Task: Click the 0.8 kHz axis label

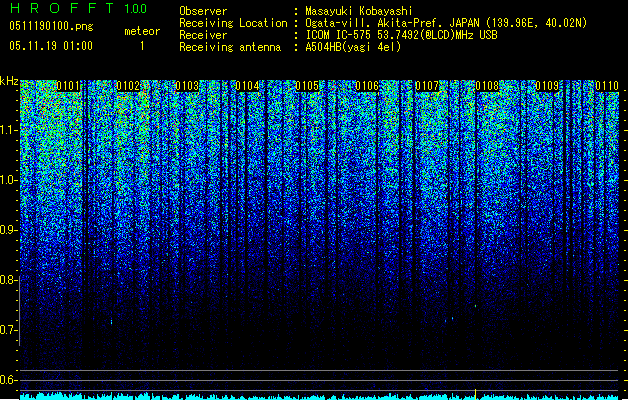Action: tap(8, 280)
